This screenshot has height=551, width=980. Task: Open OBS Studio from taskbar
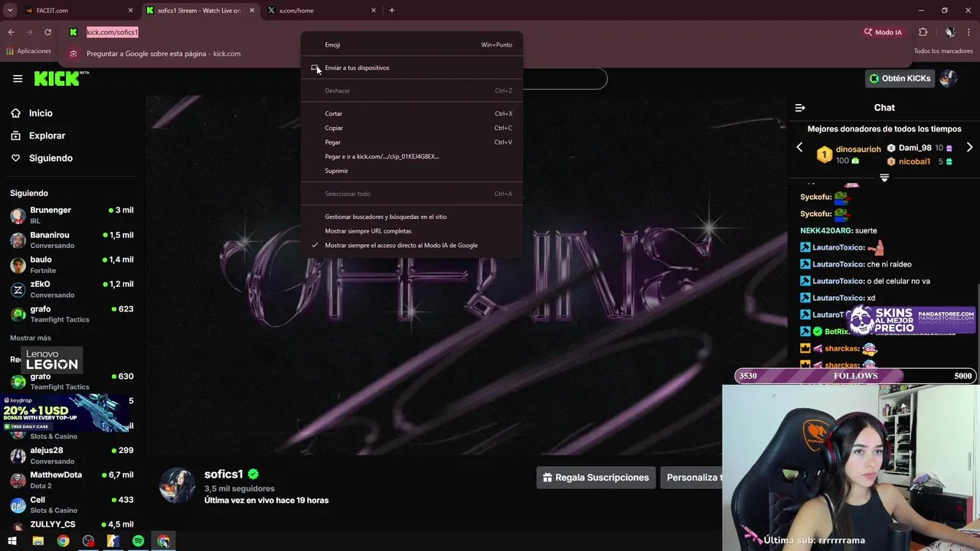pyautogui.click(x=88, y=541)
